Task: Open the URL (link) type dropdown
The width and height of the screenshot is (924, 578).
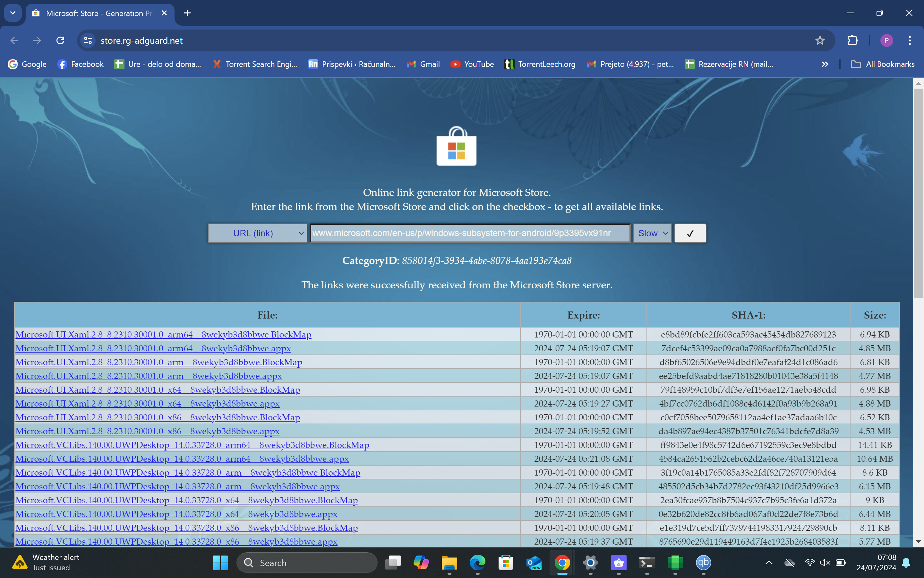Action: [x=257, y=233]
